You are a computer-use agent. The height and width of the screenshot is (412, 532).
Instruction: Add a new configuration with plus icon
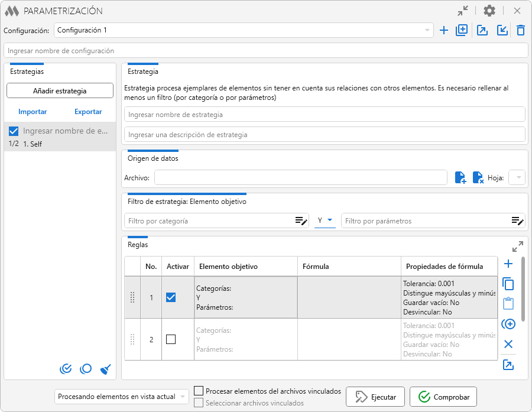[444, 30]
